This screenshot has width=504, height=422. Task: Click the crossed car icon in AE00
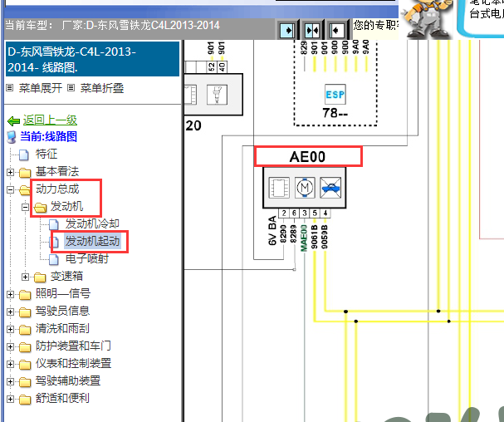coord(330,187)
